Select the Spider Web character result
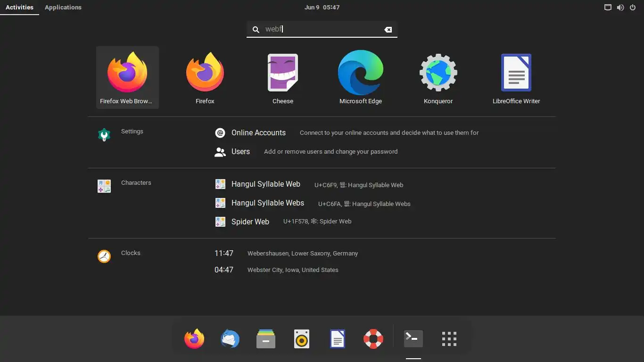Image resolution: width=644 pixels, height=362 pixels. coord(283,222)
